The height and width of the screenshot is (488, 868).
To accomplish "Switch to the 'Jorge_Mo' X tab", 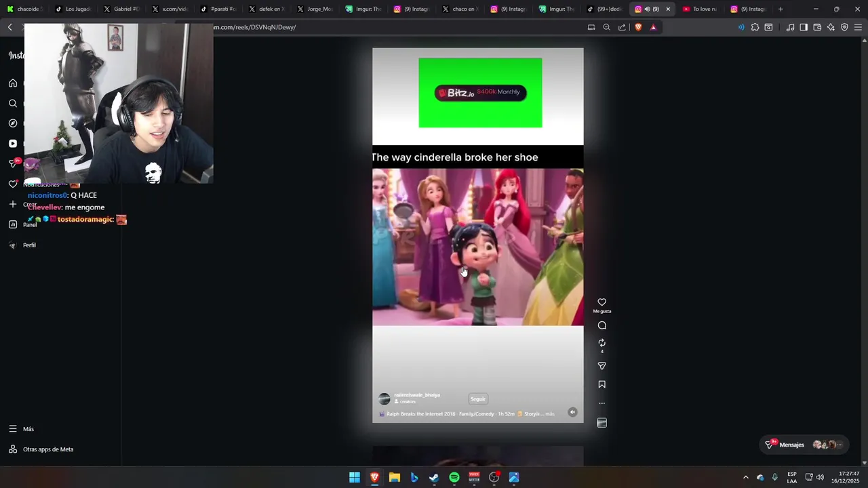I will point(315,9).
